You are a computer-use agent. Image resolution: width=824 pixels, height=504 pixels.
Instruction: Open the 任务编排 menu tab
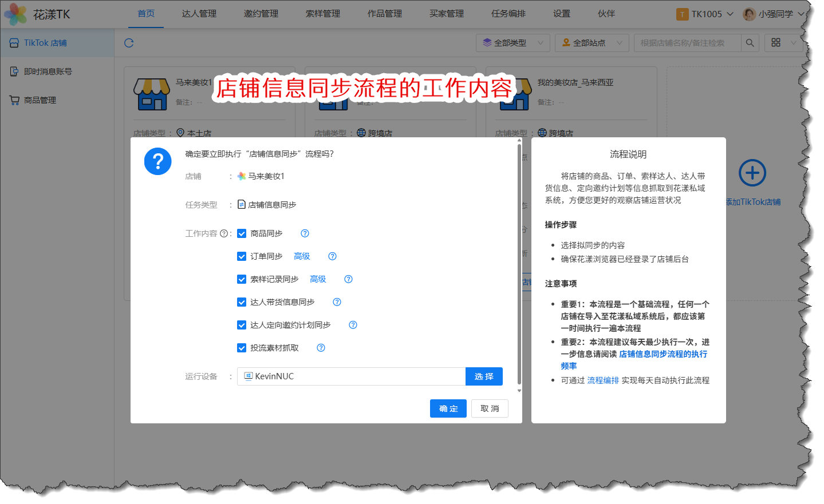(x=508, y=14)
